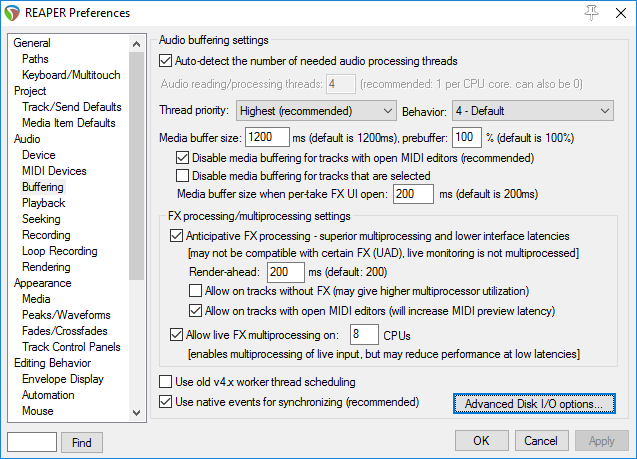Click the live FX multiprocessing CPUs field

[x=364, y=335]
